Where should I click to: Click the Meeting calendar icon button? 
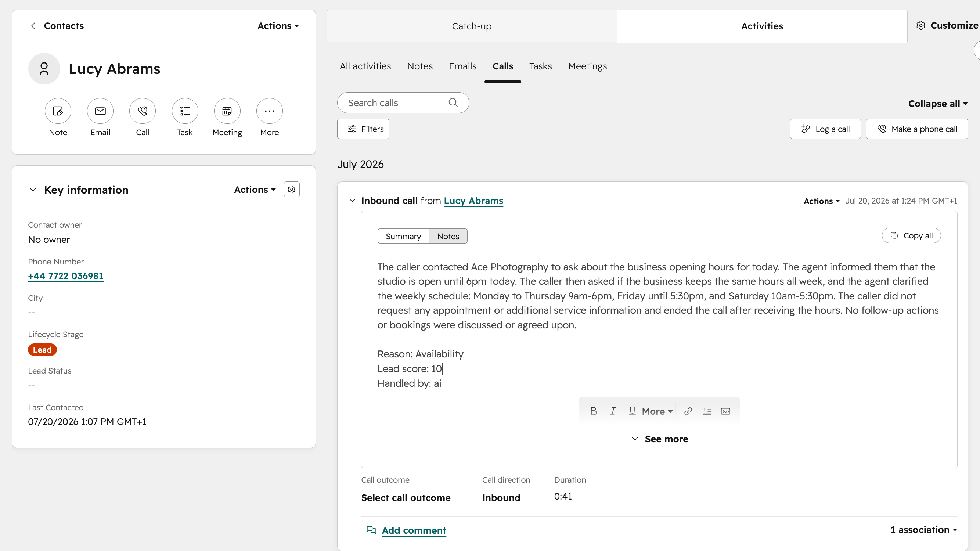[x=227, y=111]
